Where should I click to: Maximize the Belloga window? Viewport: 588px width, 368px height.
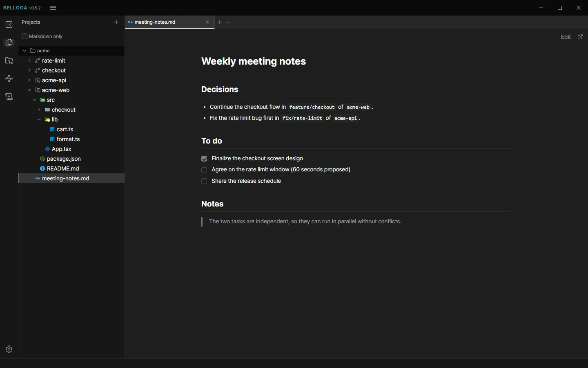coord(560,8)
